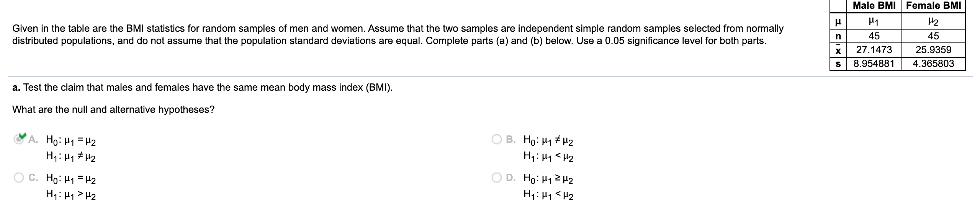The height and width of the screenshot is (215, 980).
Task: Click option C's alternative hypothesis H1: μ1 > μ2
Action: (x=71, y=195)
